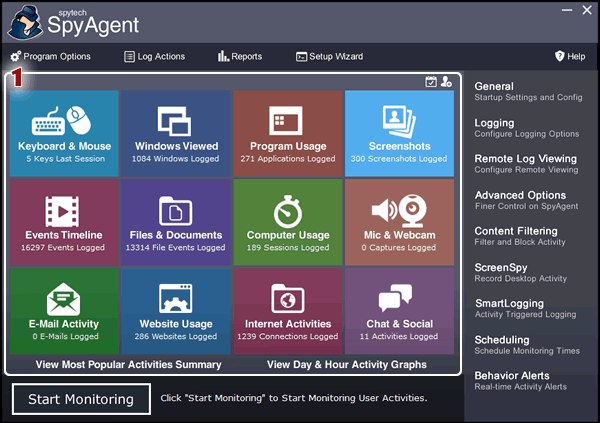Open the Chat & Social tile
The height and width of the screenshot is (423, 600).
399,311
